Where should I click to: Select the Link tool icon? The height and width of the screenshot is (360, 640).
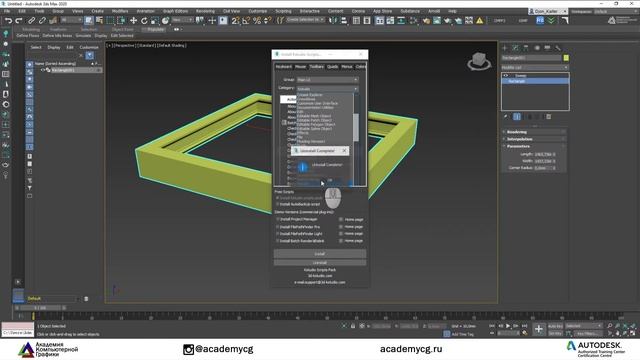(x=31, y=20)
